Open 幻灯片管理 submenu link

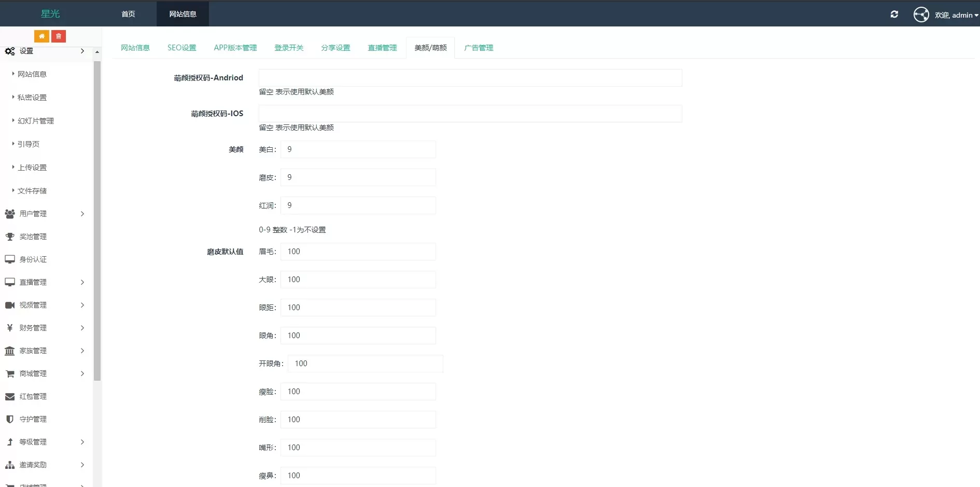tap(36, 121)
